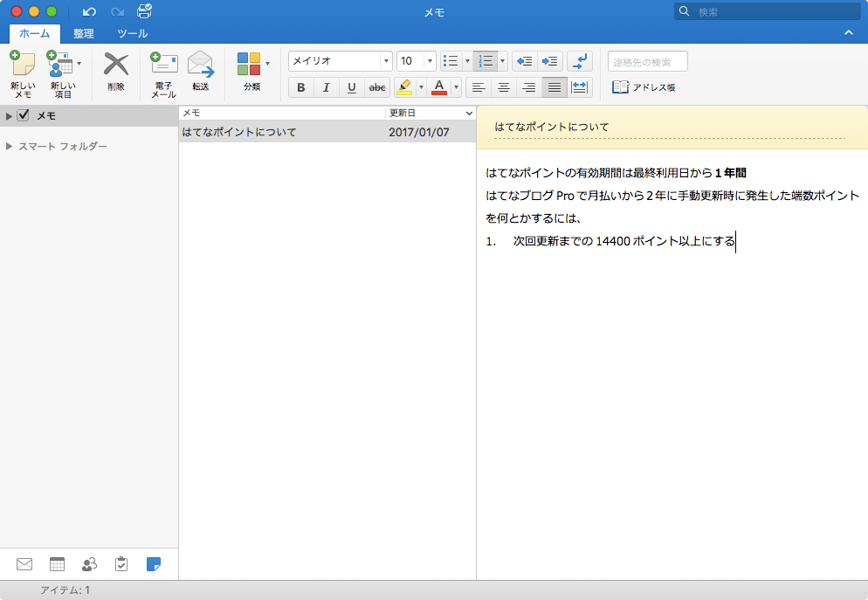The image size is (868, 600).
Task: Align text right
Action: [529, 87]
